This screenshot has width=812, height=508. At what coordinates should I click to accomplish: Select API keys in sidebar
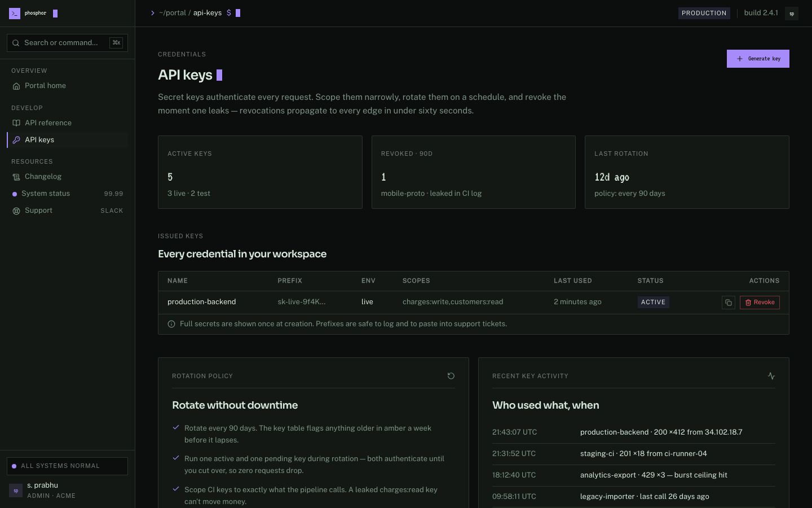67,140
